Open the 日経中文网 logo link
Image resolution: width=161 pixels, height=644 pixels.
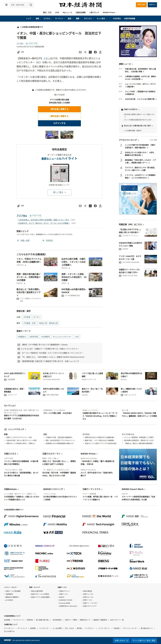coord(53,533)
